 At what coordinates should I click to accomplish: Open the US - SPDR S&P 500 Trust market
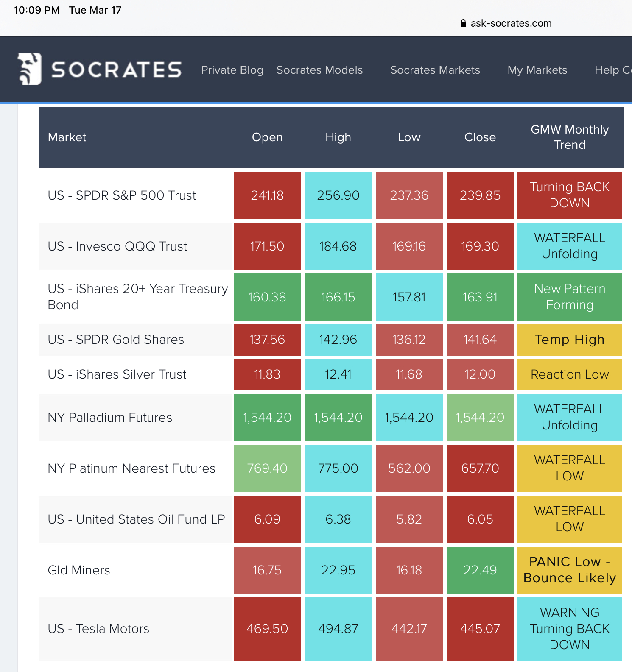pos(122,195)
